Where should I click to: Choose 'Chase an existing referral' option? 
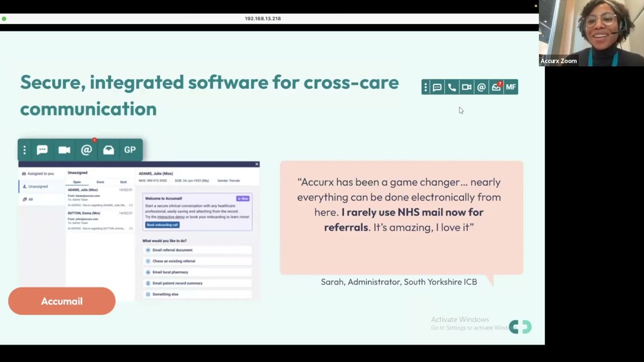(x=197, y=261)
